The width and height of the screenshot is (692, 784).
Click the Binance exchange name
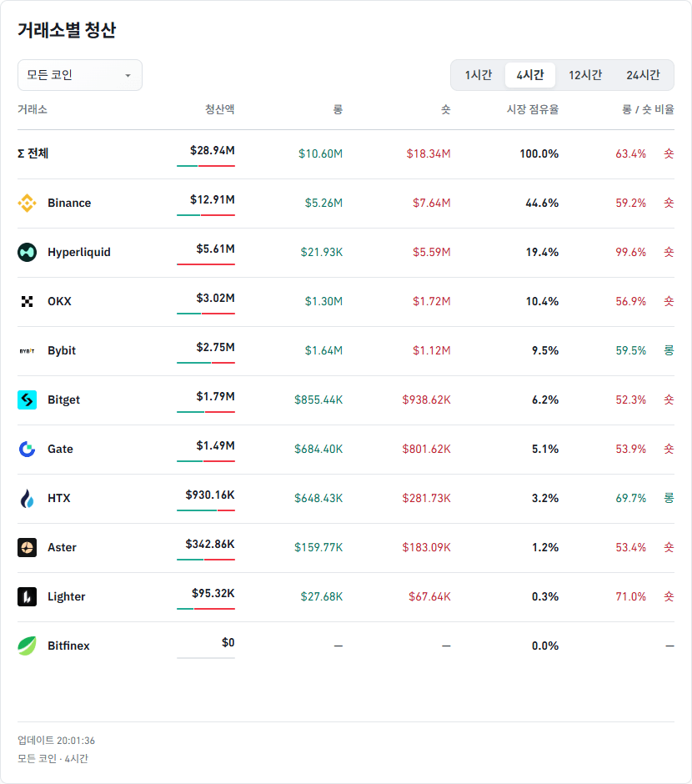(x=69, y=203)
